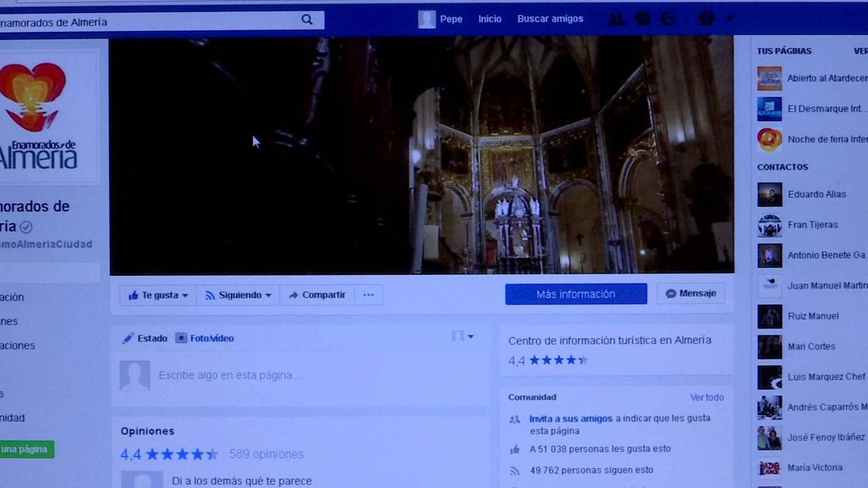Viewport: 868px width, 488px height.
Task: Open the more options three dots button
Action: (x=368, y=295)
